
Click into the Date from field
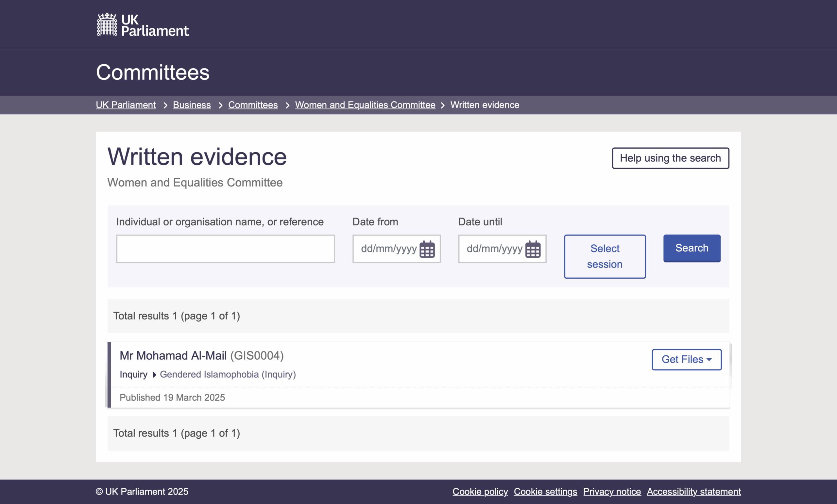(x=396, y=249)
